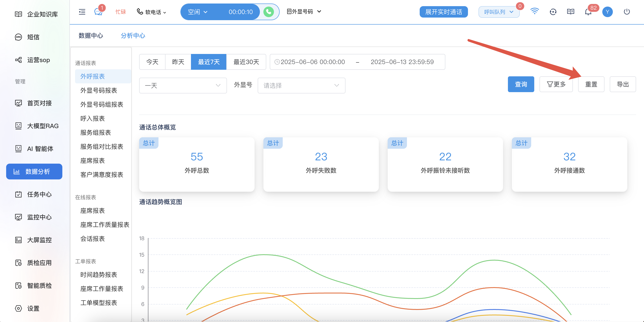The width and height of the screenshot is (644, 322).
Task: Expand the 软电话 dropdown
Action: [151, 12]
